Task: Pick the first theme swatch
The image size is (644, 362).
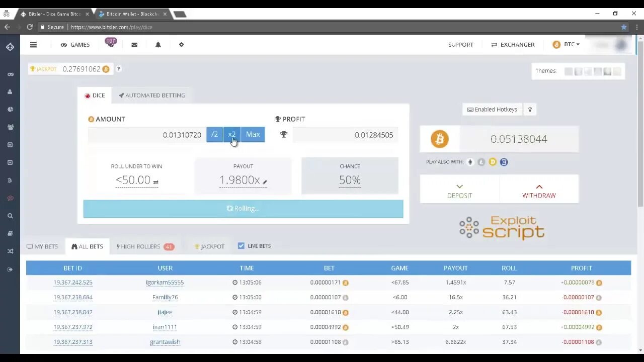Action: pyautogui.click(x=569, y=71)
